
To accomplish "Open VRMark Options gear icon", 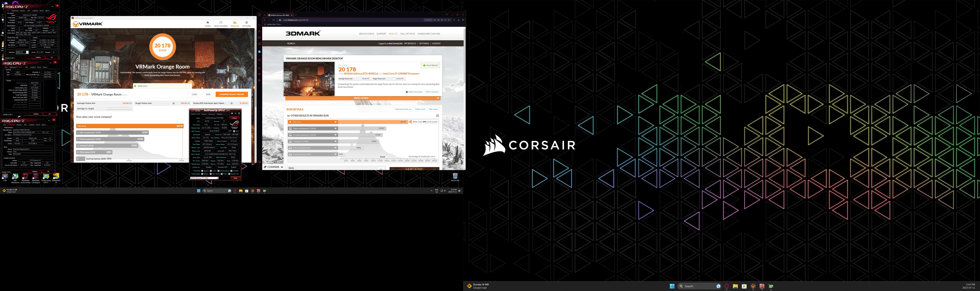I will point(246,22).
